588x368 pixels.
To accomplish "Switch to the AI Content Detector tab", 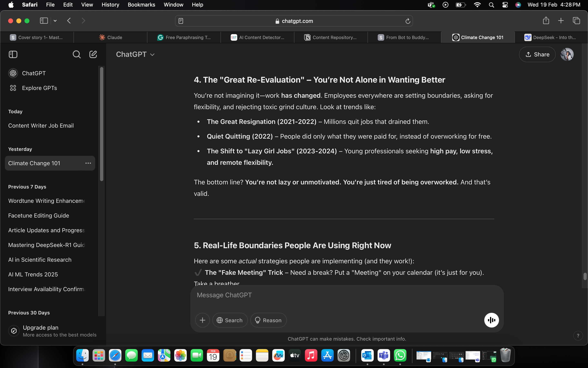I will [x=257, y=37].
